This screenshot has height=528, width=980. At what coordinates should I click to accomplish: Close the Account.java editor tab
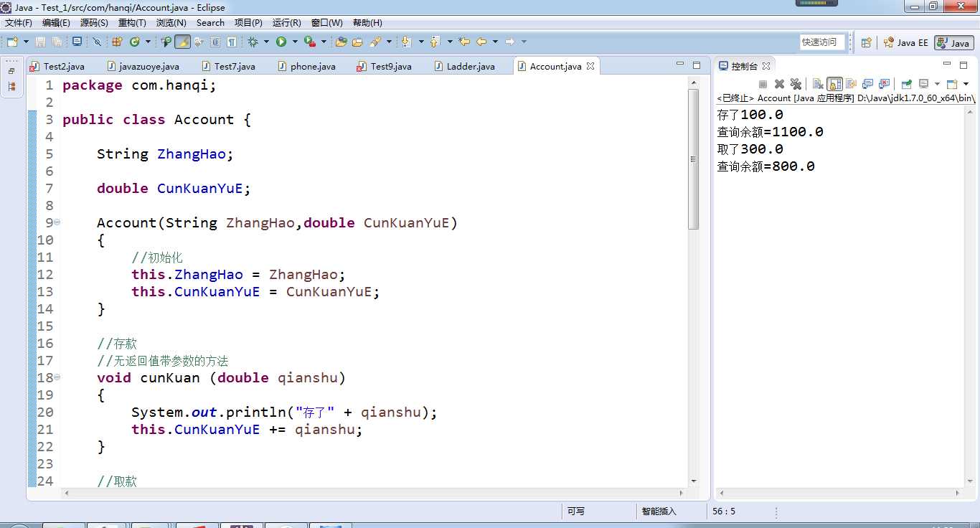coord(590,66)
